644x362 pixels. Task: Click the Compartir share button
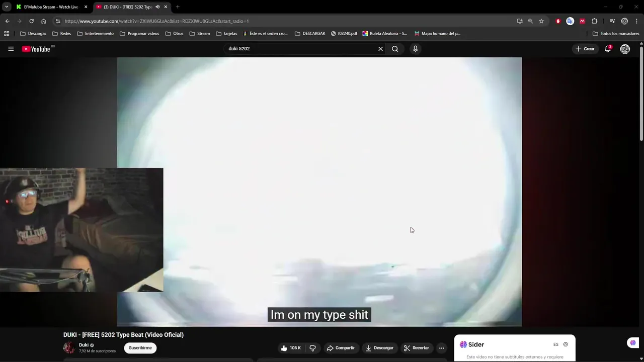pos(341,348)
